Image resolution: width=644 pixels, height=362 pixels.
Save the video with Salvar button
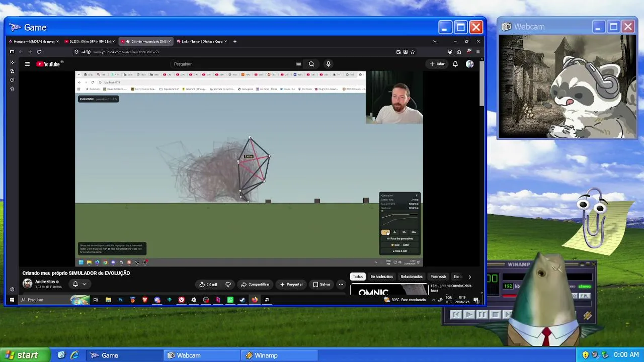(x=322, y=284)
